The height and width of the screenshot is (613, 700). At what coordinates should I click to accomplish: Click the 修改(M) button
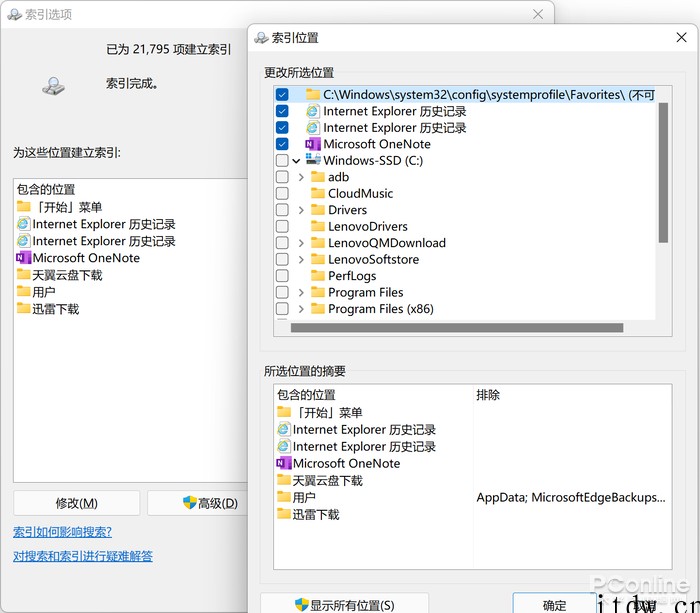76,503
